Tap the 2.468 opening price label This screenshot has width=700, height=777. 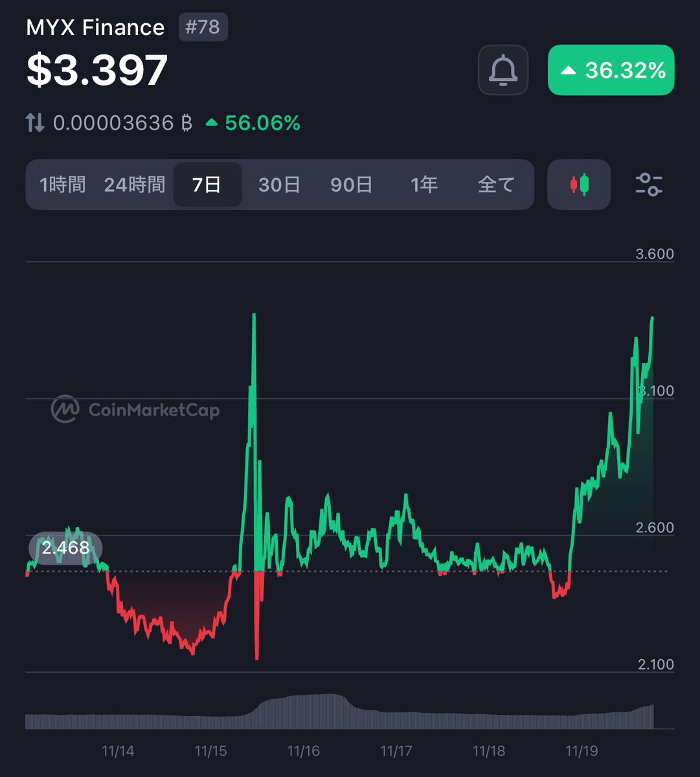point(65,548)
